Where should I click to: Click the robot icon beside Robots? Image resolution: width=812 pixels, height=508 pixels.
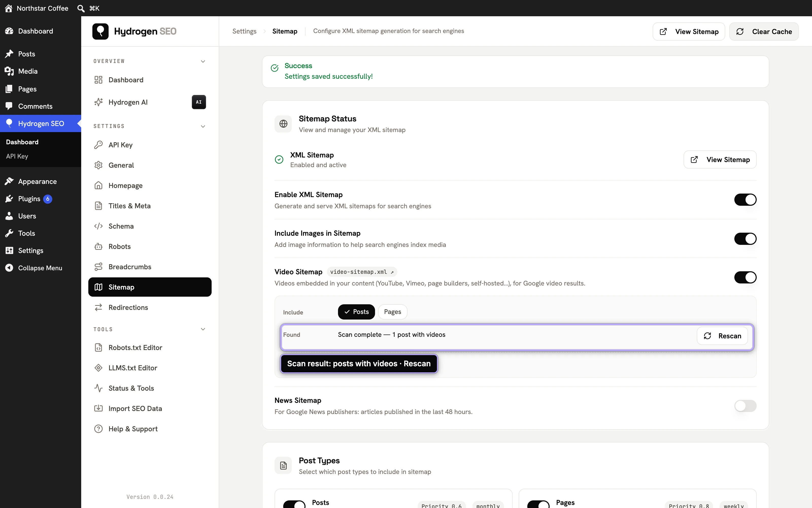click(98, 247)
